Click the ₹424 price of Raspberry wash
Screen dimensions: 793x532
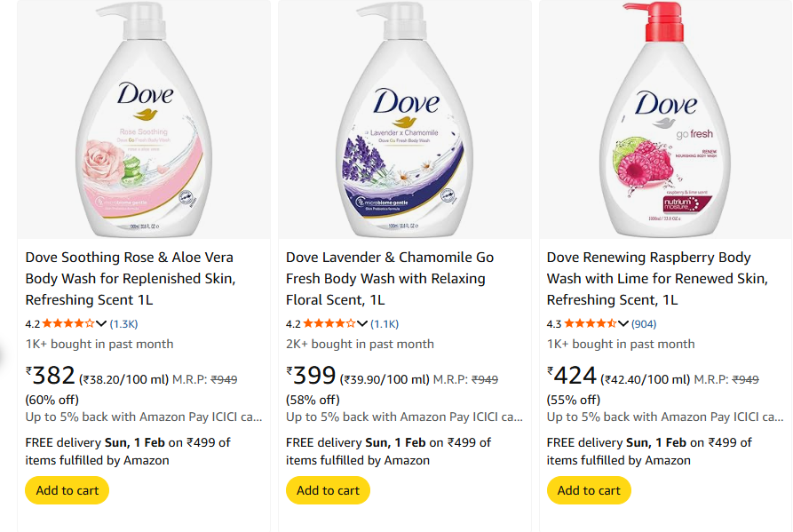(572, 377)
